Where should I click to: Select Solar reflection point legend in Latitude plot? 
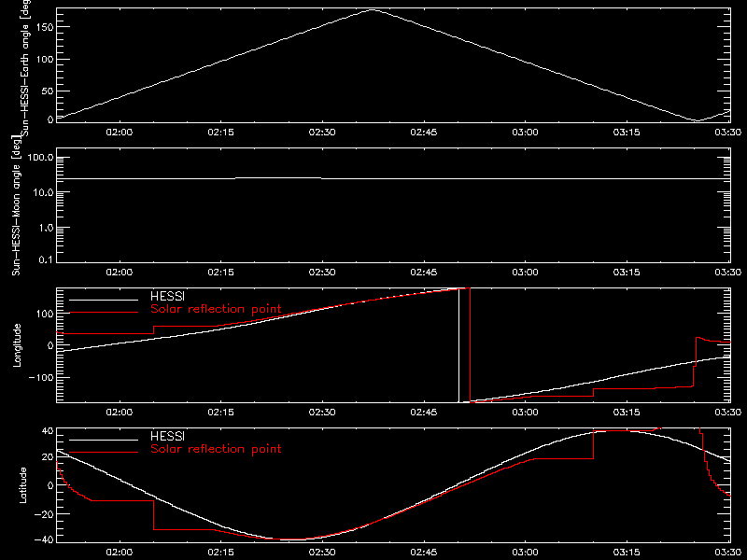[216, 449]
